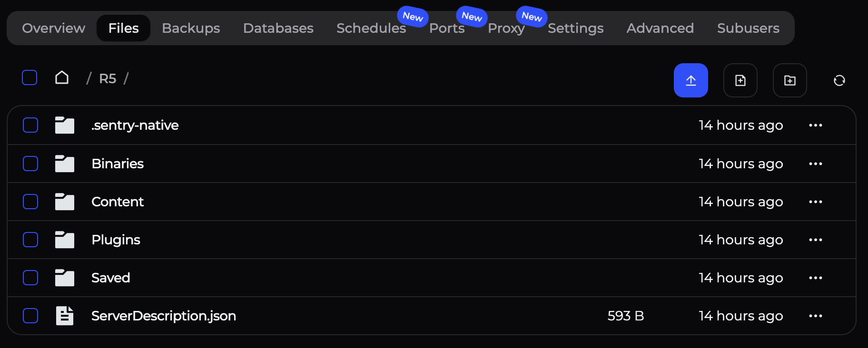Click the ServerDescription.json file icon
Viewport: 868px width, 348px height.
(x=65, y=316)
